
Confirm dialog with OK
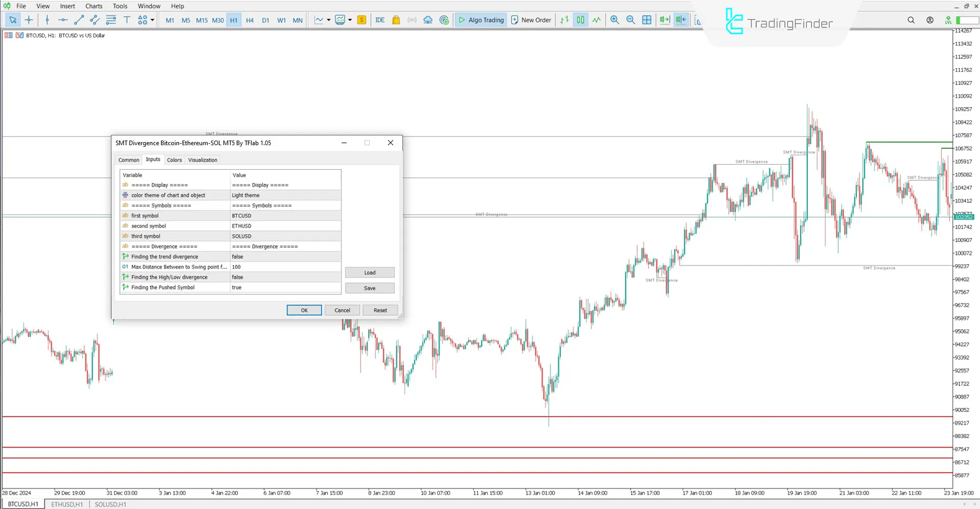(x=304, y=310)
